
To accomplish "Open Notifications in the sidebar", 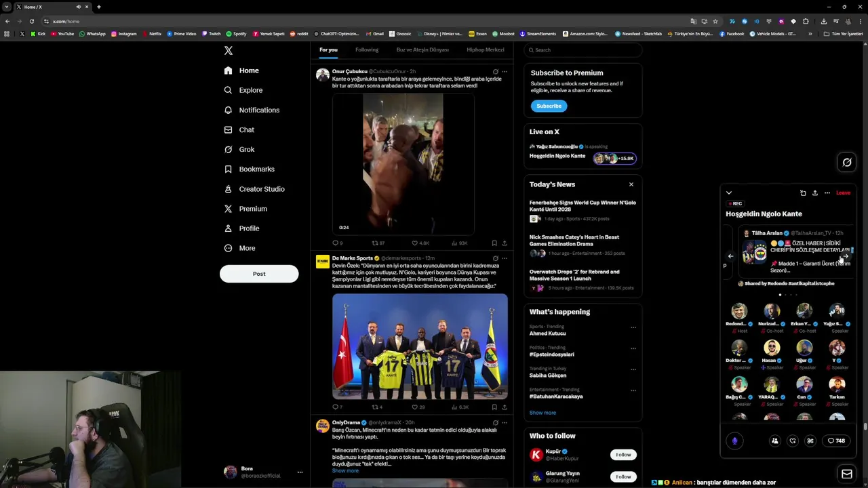I will click(251, 110).
